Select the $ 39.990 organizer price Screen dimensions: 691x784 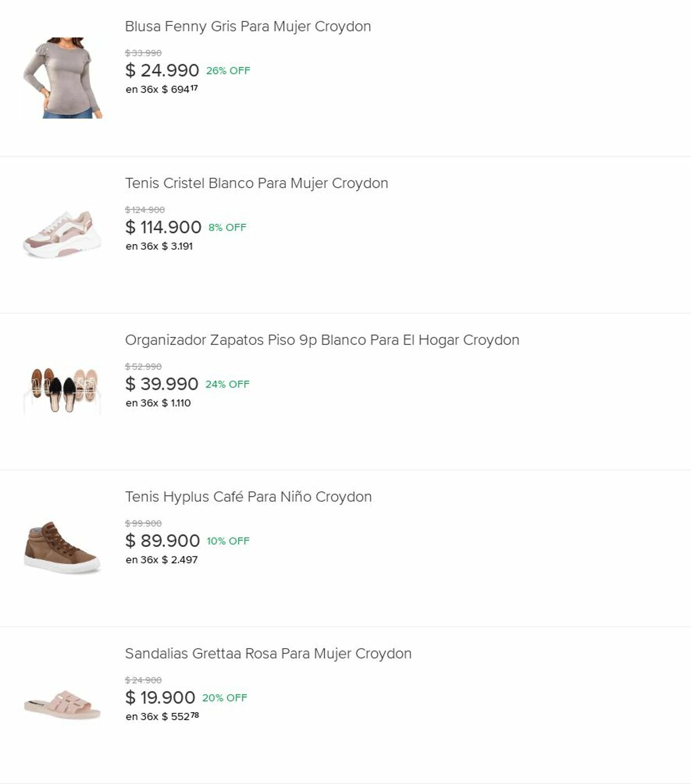pos(161,385)
